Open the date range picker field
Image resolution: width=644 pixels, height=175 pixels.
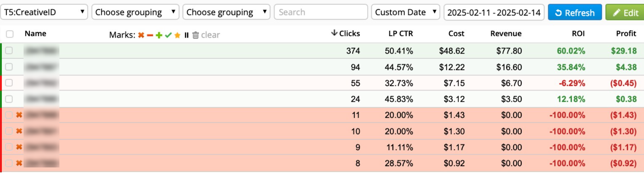(x=494, y=12)
